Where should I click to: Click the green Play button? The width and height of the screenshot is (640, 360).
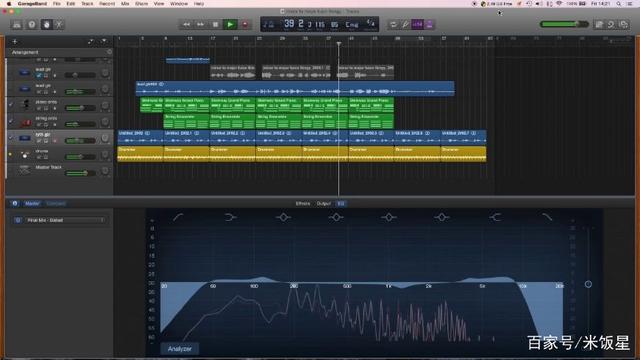click(x=230, y=24)
